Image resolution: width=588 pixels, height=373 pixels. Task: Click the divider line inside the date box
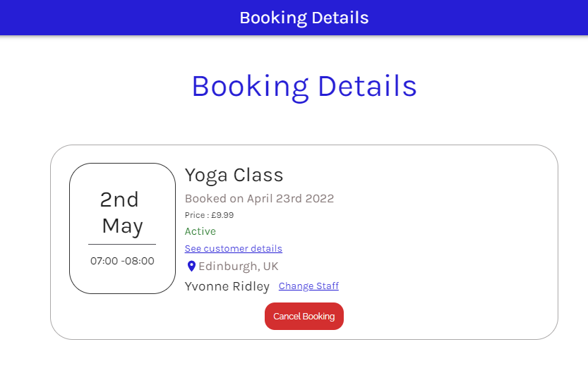pyautogui.click(x=122, y=244)
